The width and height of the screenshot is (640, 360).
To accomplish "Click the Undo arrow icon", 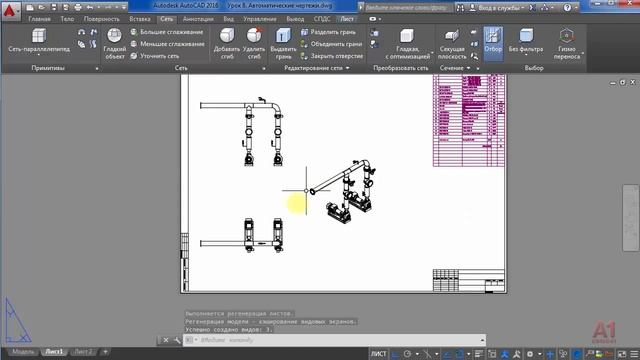I will coord(90,7).
